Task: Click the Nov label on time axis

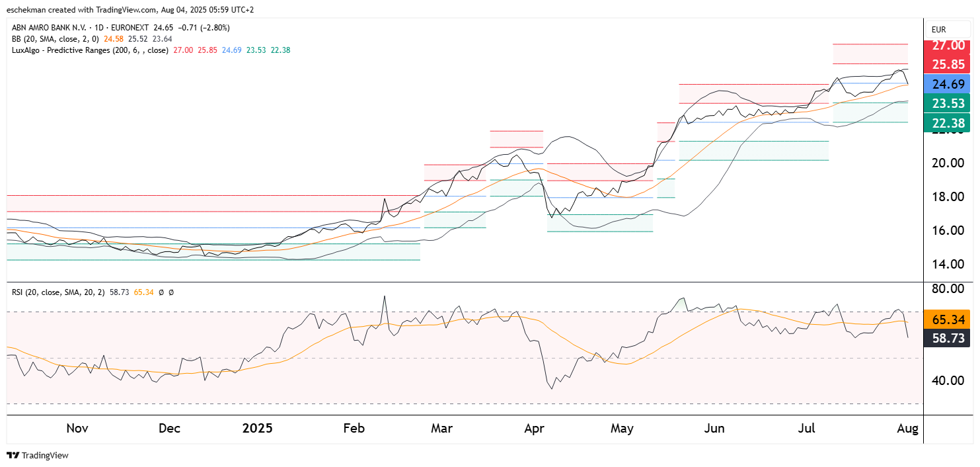Action: click(77, 428)
